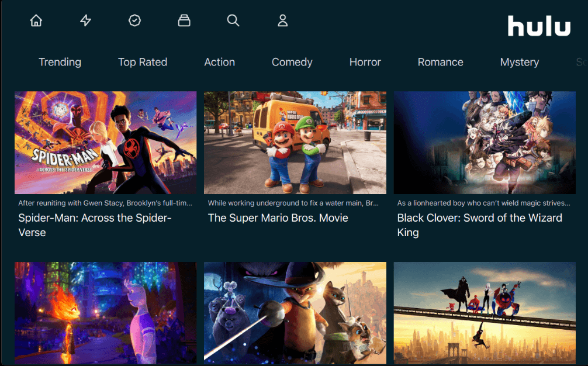Select the Trending category tab
This screenshot has width=588, height=366.
pos(60,62)
